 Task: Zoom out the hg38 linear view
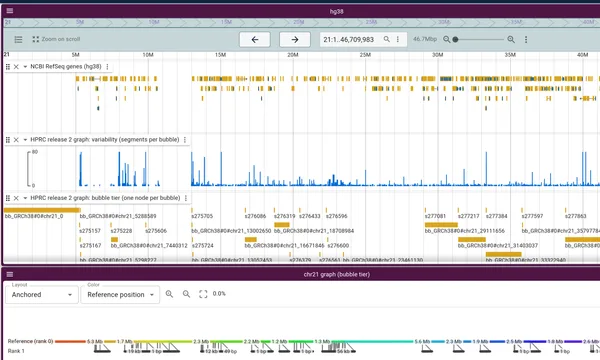tap(447, 39)
